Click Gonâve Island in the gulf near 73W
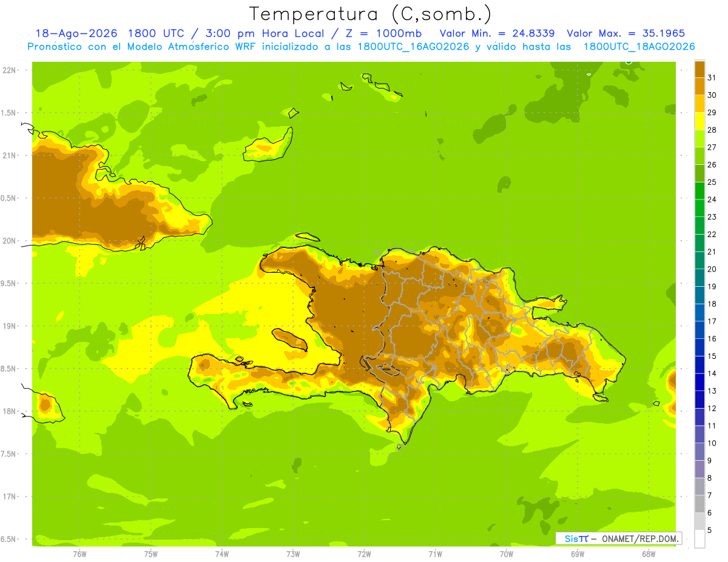This screenshot has width=728, height=562. pos(290,339)
